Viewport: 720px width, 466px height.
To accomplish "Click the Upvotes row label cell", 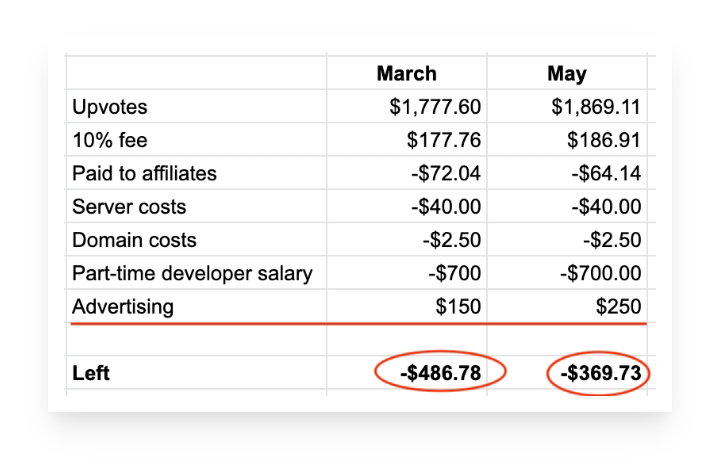I will [x=197, y=107].
